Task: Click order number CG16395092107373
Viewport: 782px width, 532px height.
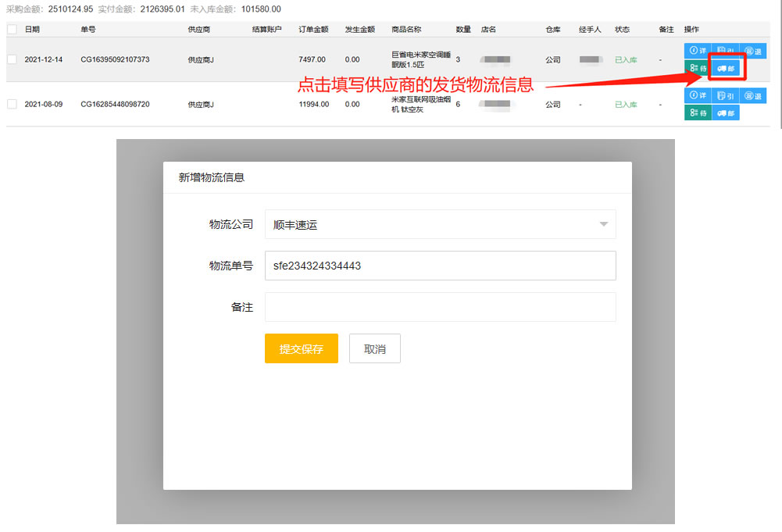Action: (115, 59)
